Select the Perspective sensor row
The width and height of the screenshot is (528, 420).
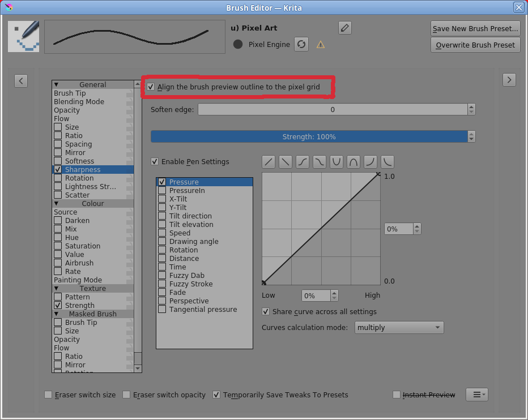point(205,301)
